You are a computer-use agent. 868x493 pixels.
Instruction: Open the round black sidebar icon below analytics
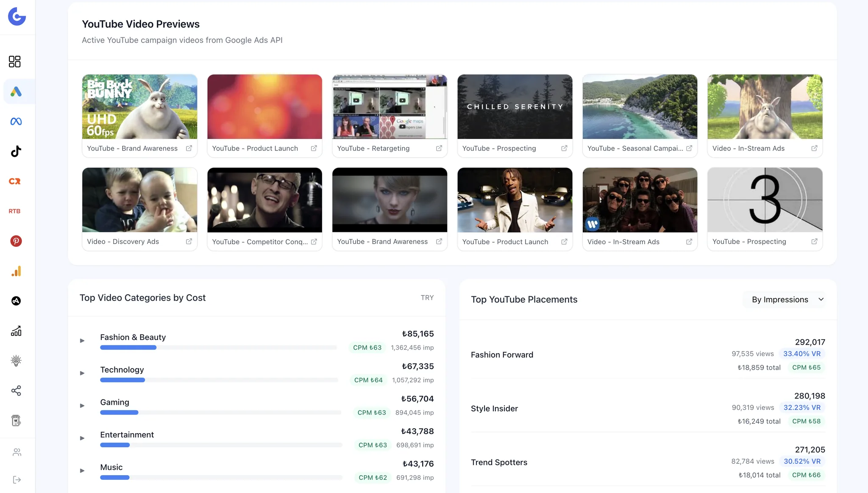pos(16,301)
